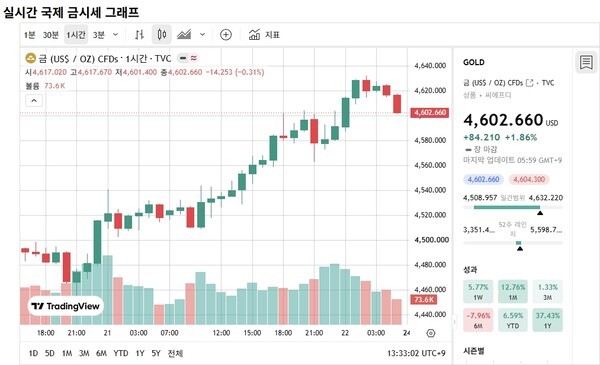Toggle the 30분 interval button
The image size is (600, 365).
point(51,35)
